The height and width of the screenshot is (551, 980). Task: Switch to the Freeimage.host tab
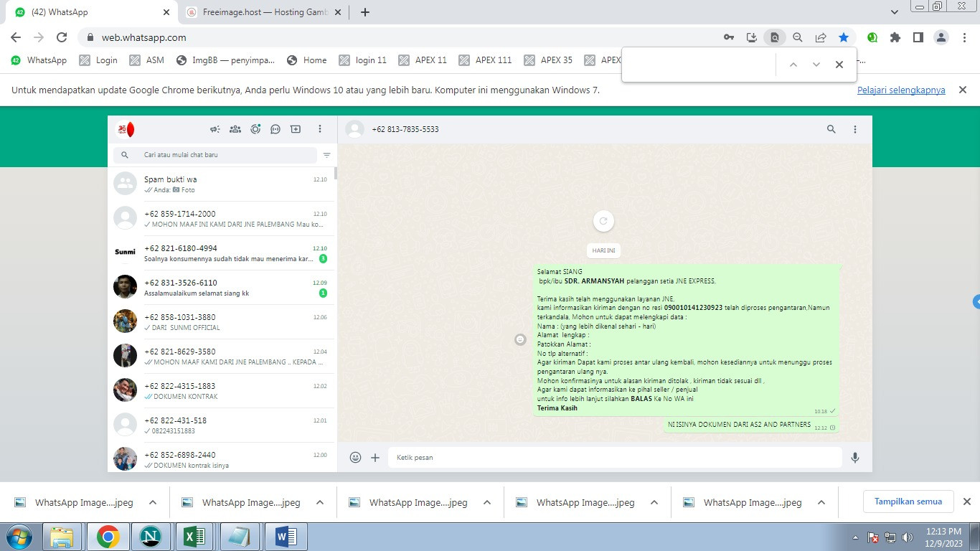[264, 12]
